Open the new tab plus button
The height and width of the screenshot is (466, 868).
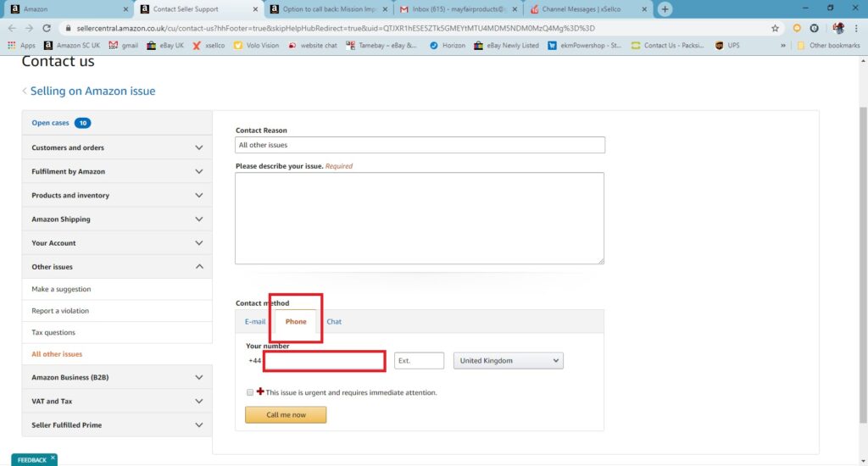point(665,8)
